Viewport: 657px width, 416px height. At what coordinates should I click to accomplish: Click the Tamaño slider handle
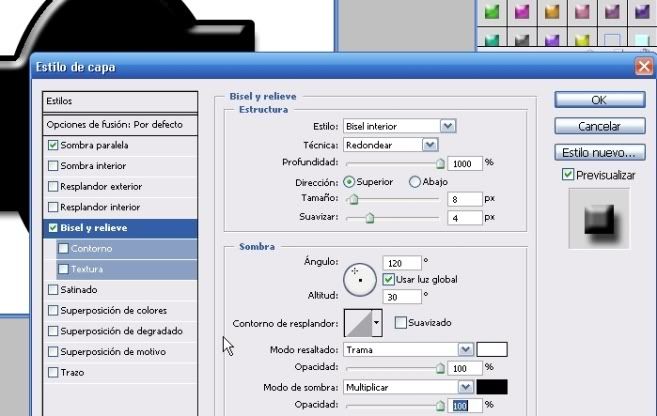click(x=354, y=199)
